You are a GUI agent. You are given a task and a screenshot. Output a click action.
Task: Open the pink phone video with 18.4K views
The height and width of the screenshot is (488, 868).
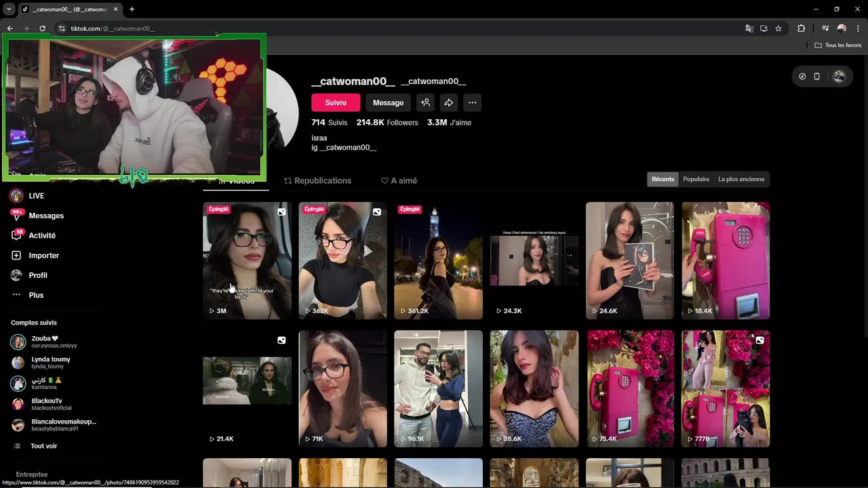(x=726, y=260)
